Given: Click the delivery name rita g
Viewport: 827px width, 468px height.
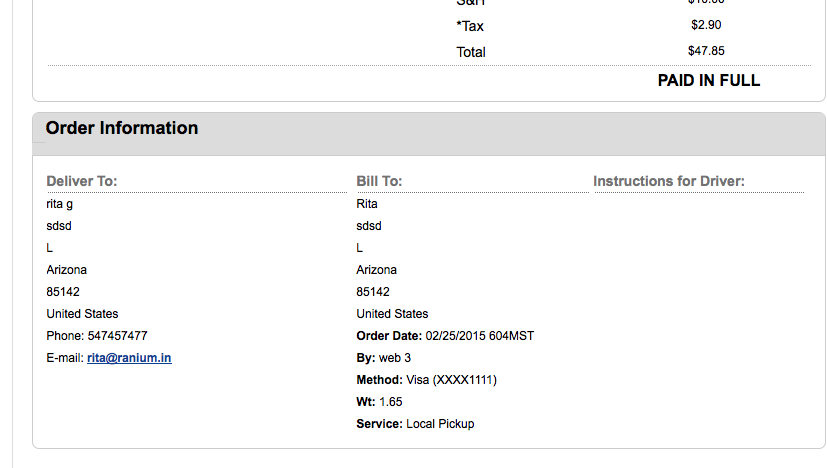Looking at the screenshot, I should 60,204.
